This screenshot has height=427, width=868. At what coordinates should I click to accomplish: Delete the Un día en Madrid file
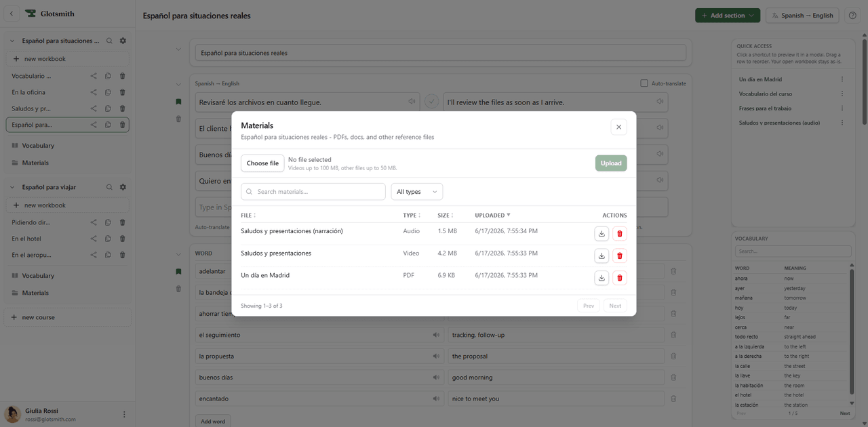click(619, 278)
